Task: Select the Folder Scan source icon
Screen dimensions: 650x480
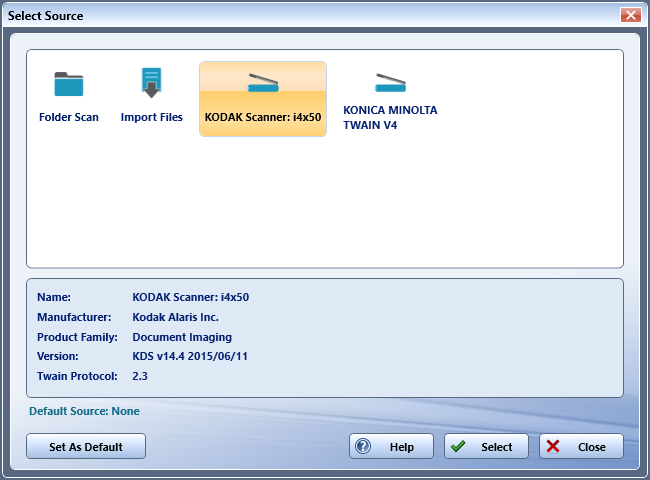Action: click(x=69, y=84)
